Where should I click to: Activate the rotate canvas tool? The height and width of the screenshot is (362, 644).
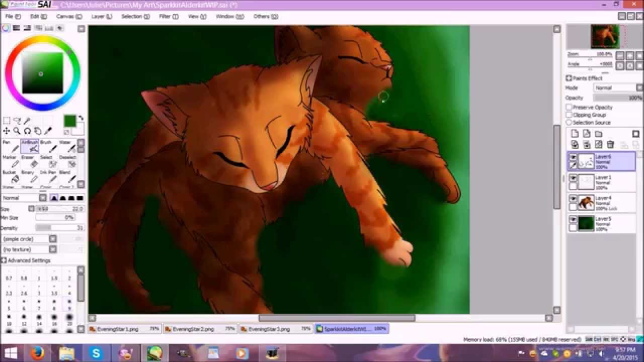tap(28, 131)
